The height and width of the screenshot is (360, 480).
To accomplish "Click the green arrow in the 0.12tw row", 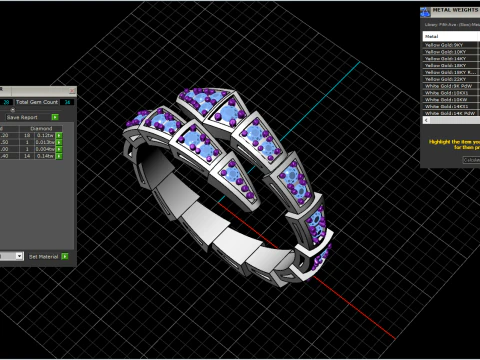I will (x=59, y=135).
